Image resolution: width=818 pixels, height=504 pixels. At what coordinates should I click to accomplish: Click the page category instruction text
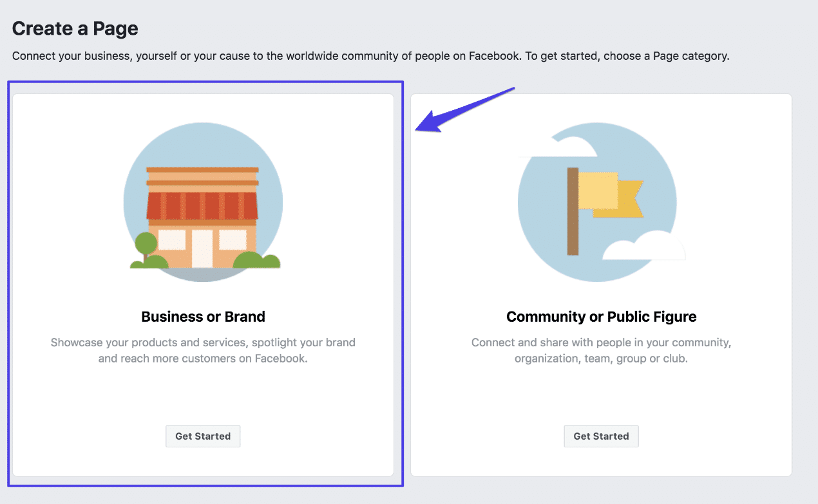tap(369, 56)
